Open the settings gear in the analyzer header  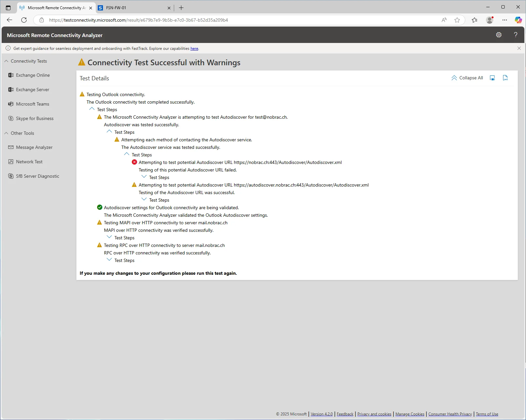499,35
